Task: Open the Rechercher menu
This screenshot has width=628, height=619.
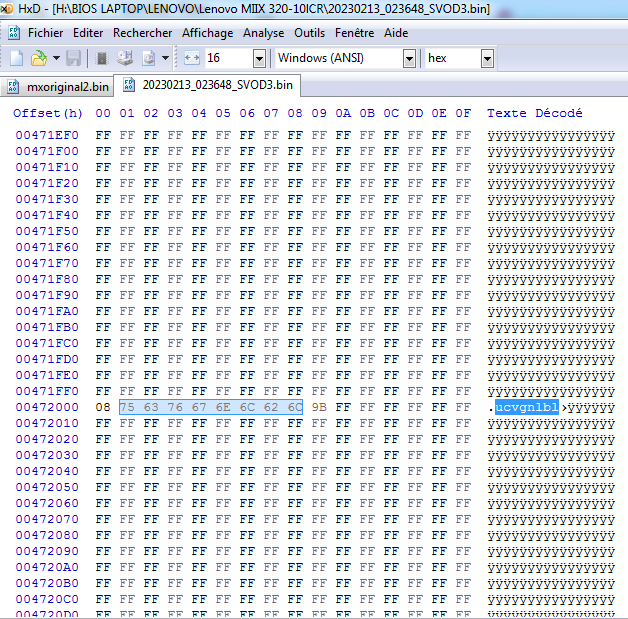Action: (143, 33)
